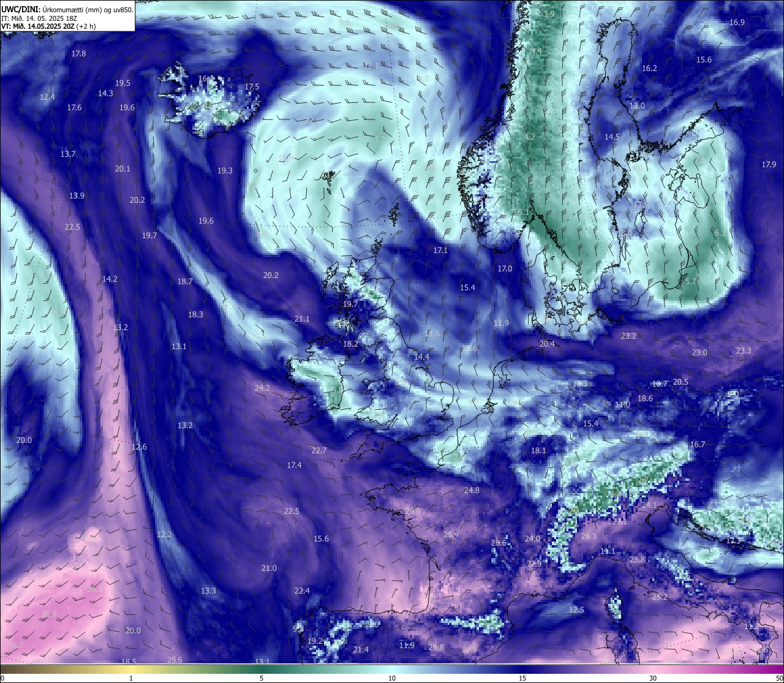Screen dimensions: 784x683
Task: Click the 24.8 value over northern France
Action: click(x=472, y=491)
